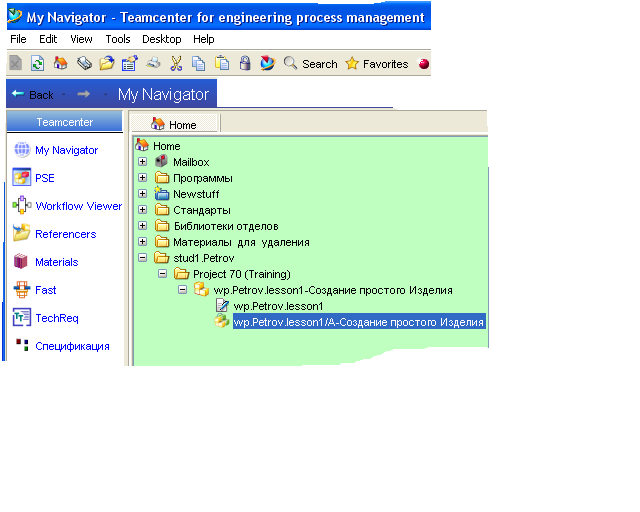
Task: Click the forward arrow button
Action: (84, 94)
